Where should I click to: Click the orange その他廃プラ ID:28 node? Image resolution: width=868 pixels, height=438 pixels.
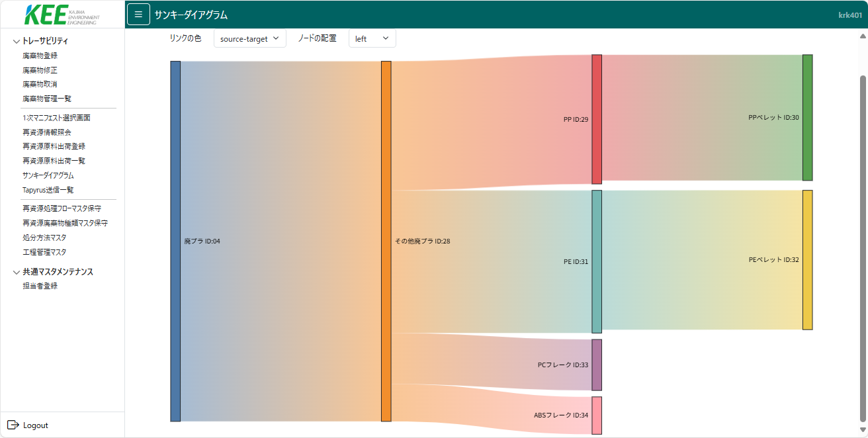(386, 241)
